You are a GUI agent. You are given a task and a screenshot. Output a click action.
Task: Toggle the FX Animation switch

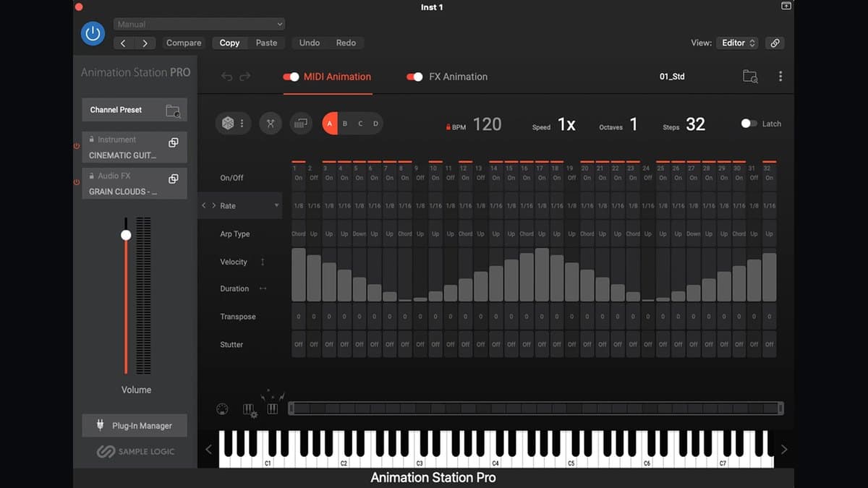pyautogui.click(x=414, y=77)
